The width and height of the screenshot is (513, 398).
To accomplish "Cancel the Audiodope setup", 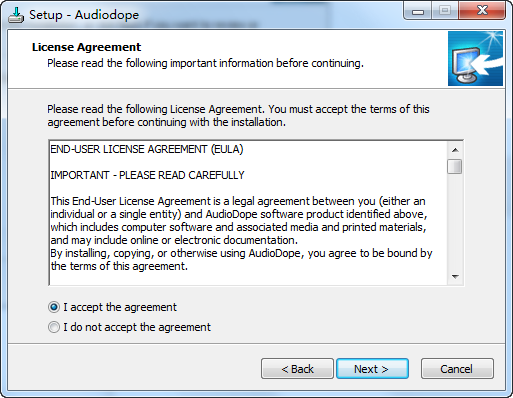I will pos(457,369).
